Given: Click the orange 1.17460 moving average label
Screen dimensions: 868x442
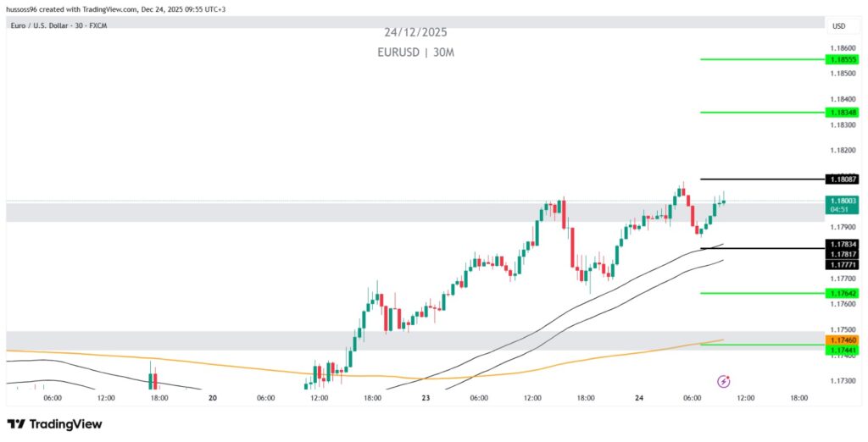Looking at the screenshot, I should coord(843,340).
